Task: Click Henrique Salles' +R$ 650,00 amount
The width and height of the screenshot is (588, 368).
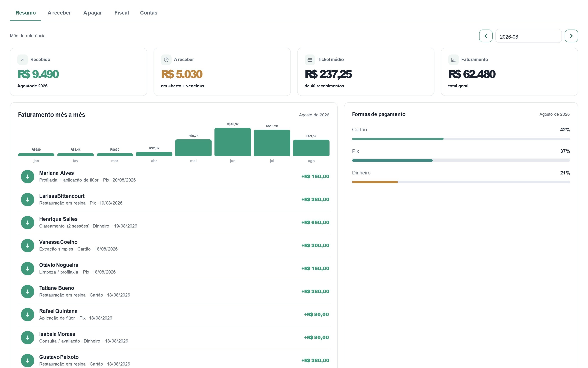Action: pyautogui.click(x=315, y=222)
